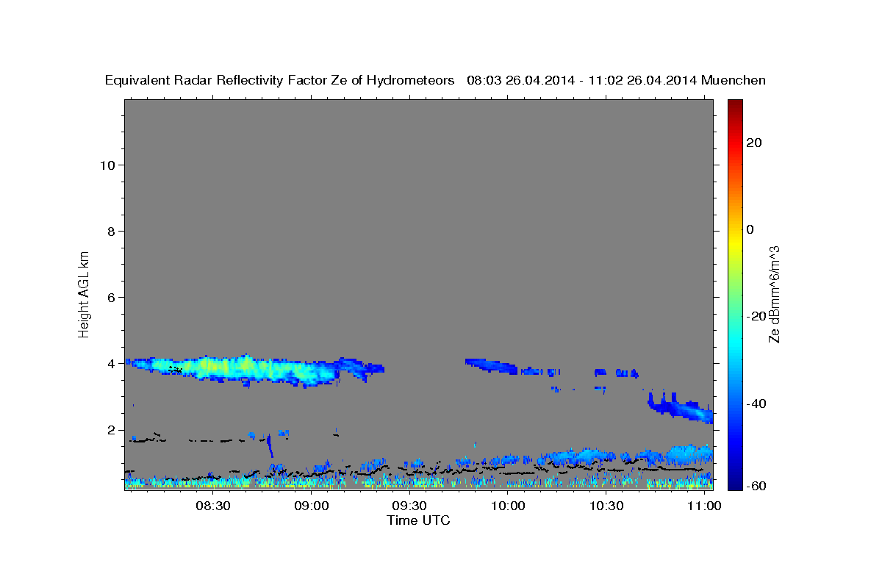Click the colorbar value -40
The width and height of the screenshot is (882, 588).
[756, 403]
